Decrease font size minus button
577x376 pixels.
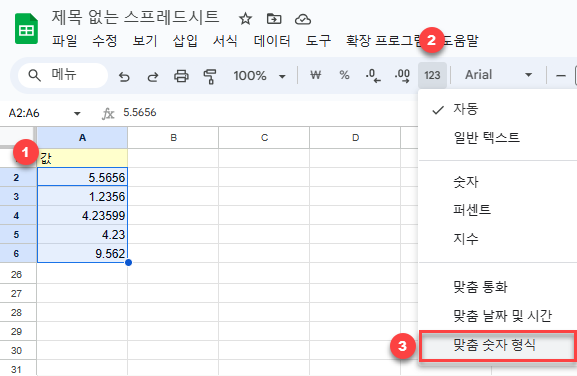point(561,76)
